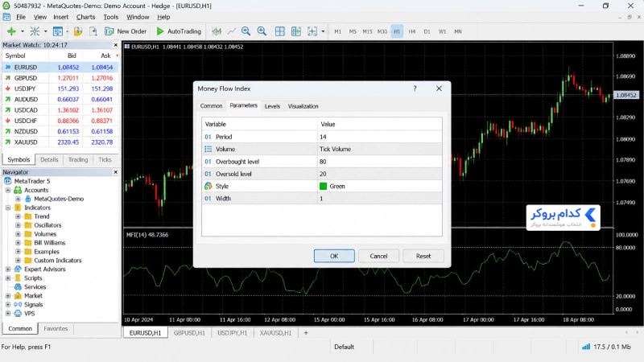Screen dimensions: 644x362
Task: Collapse the Indicators tree node
Action: tap(8, 208)
